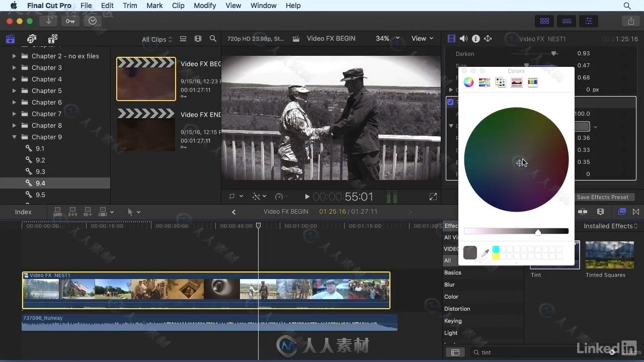
Task: Toggle the Tint effect checkbox
Action: [x=450, y=102]
